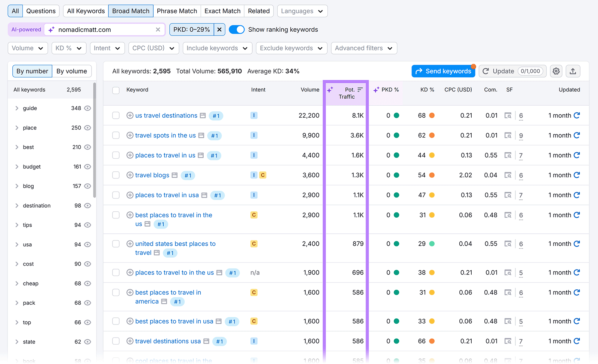Expand the "destination" keyword group in sidebar
598x364 pixels.
click(x=17, y=205)
